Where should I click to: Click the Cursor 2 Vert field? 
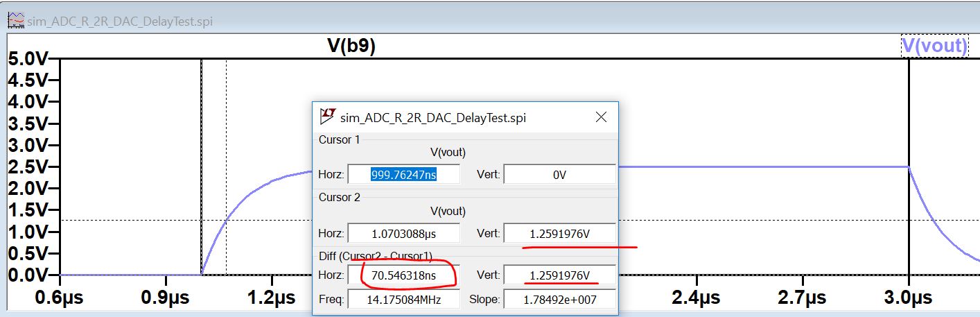pyautogui.click(x=559, y=233)
